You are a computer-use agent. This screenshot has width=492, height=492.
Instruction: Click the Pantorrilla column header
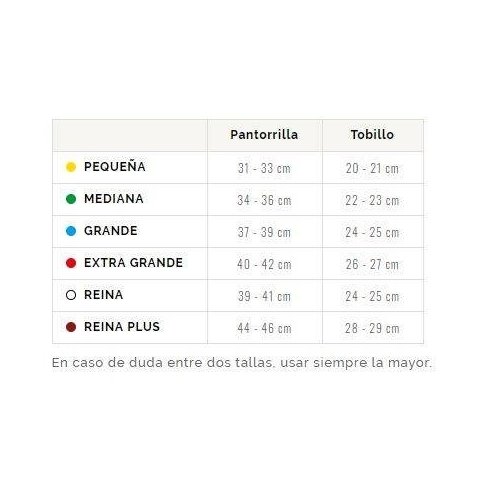pyautogui.click(x=264, y=135)
